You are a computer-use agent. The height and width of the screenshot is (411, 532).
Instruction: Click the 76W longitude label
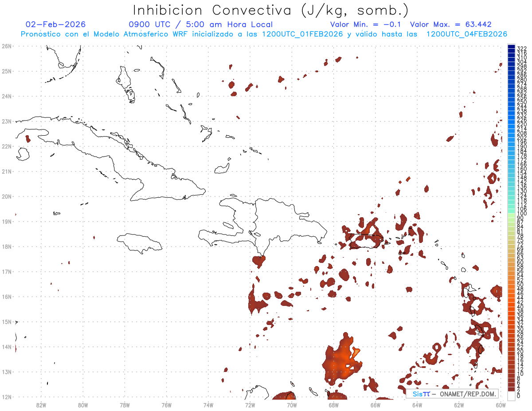tap(167, 405)
